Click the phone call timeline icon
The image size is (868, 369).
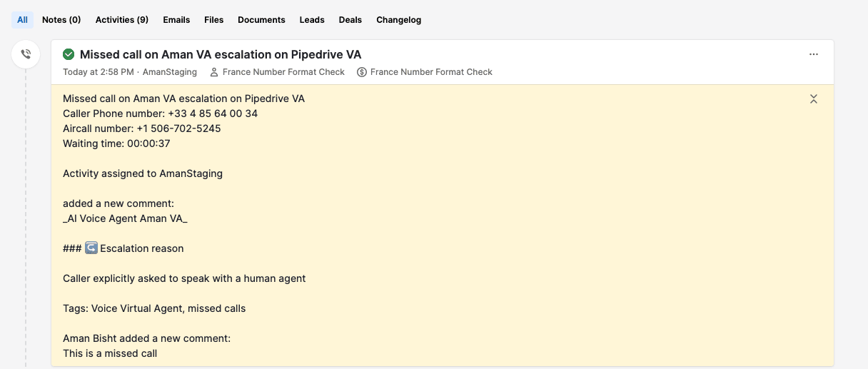click(26, 54)
